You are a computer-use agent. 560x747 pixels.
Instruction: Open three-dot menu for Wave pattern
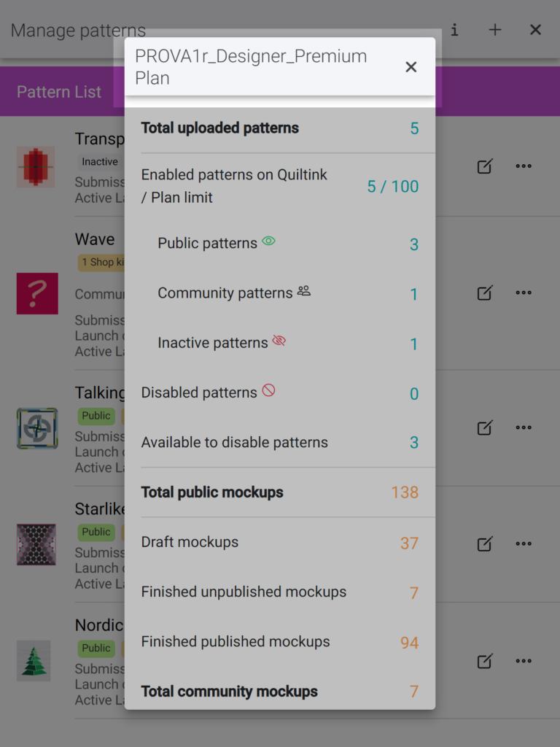524,293
